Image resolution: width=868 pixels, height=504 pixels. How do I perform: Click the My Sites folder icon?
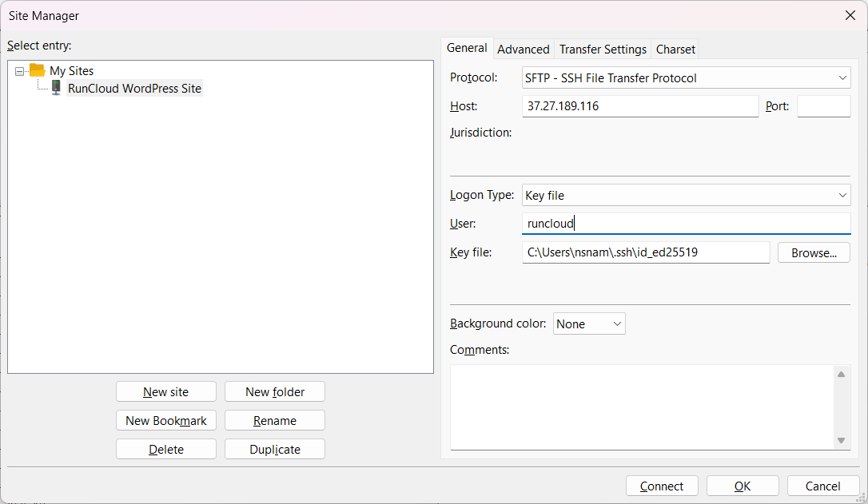click(37, 70)
